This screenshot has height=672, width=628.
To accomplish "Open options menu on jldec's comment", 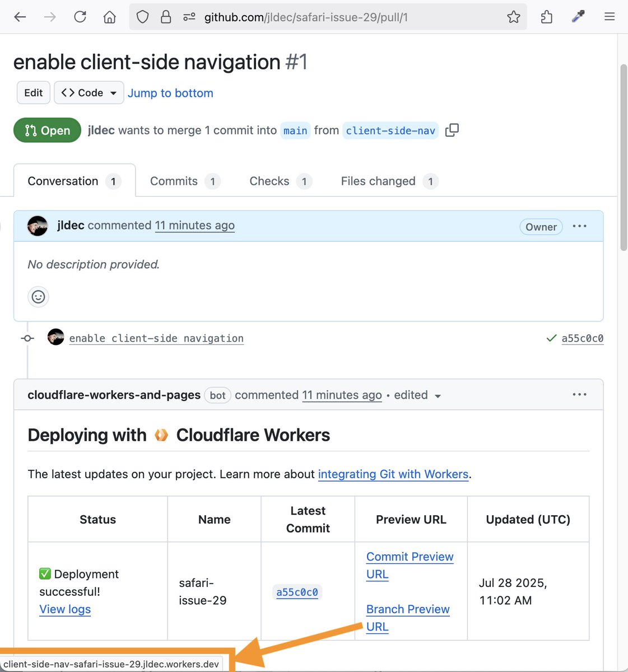I will [x=579, y=226].
